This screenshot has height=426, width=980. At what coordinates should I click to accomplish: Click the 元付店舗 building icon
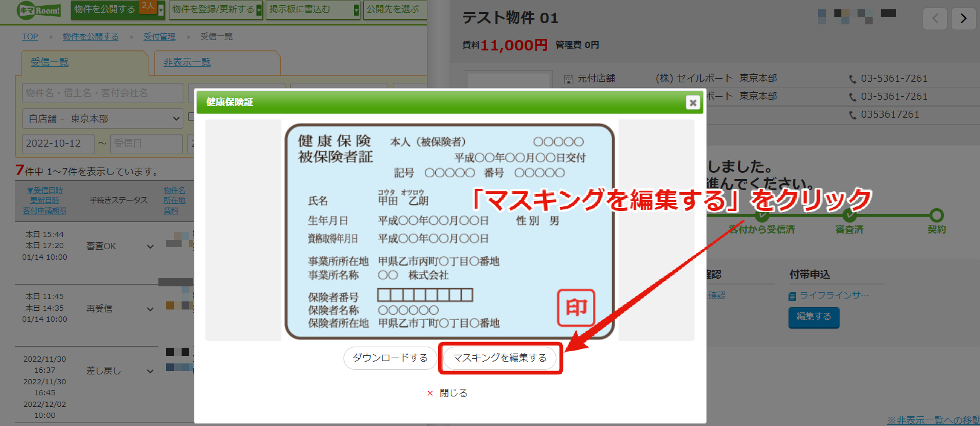point(568,79)
